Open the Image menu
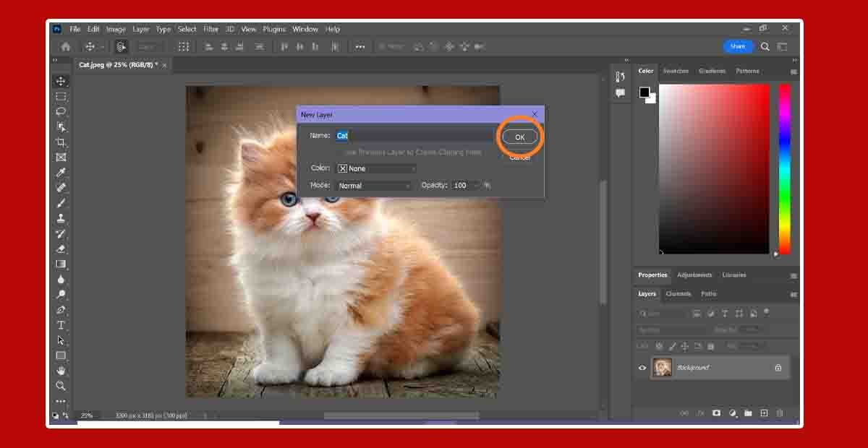868x448 pixels. (x=116, y=29)
